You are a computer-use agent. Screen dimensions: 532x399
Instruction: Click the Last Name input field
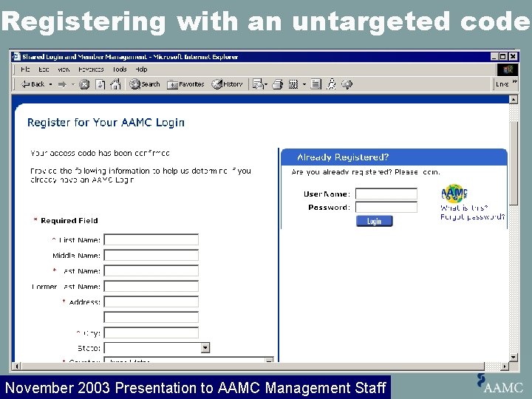(151, 270)
